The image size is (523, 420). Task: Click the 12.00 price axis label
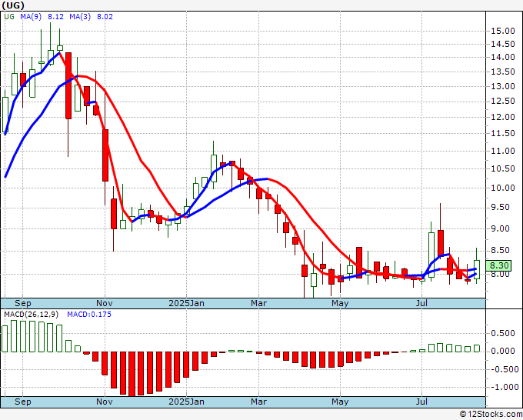(503, 117)
